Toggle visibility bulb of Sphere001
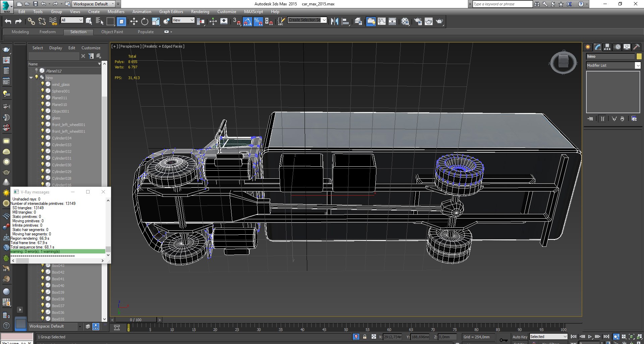The width and height of the screenshot is (644, 344). pos(43,91)
